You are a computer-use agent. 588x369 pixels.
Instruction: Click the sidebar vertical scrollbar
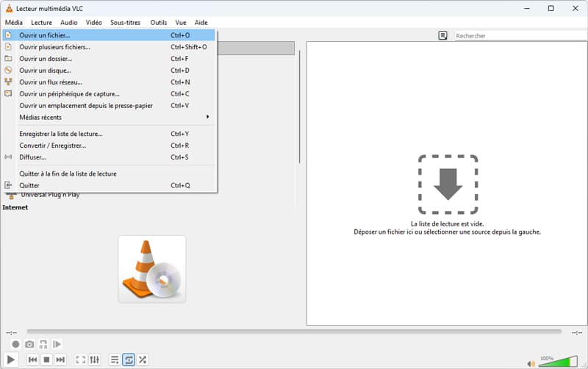(x=300, y=107)
